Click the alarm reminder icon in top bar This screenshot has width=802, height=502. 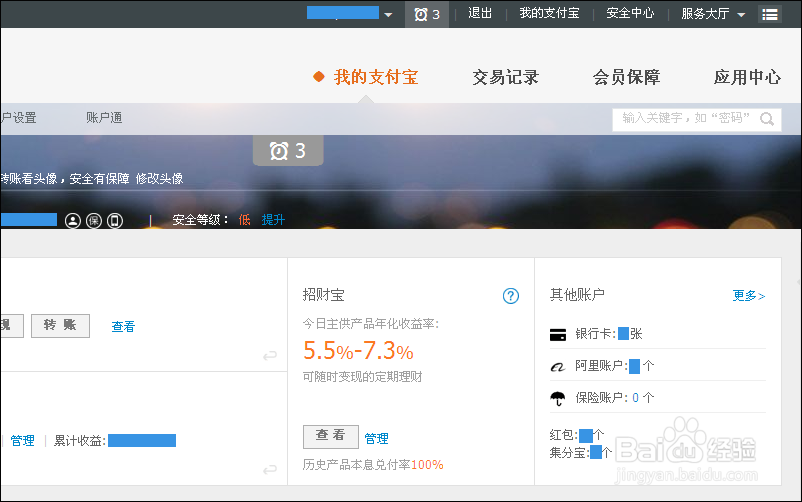tap(427, 14)
